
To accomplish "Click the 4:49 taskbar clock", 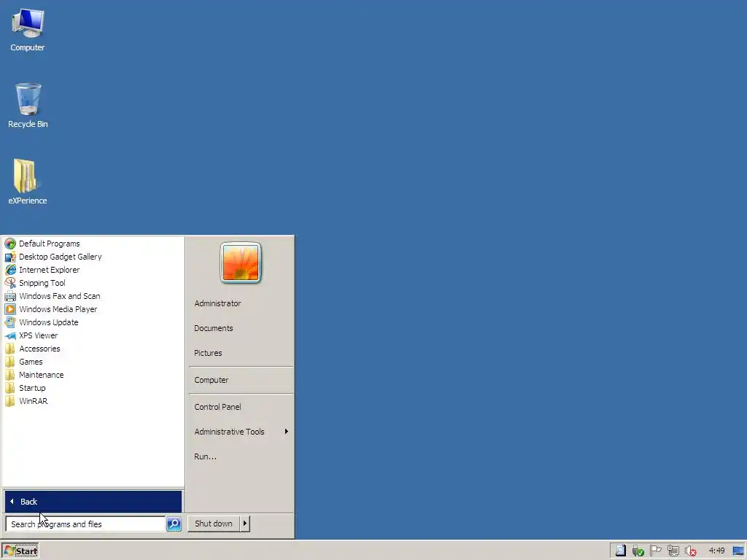I will [716, 551].
